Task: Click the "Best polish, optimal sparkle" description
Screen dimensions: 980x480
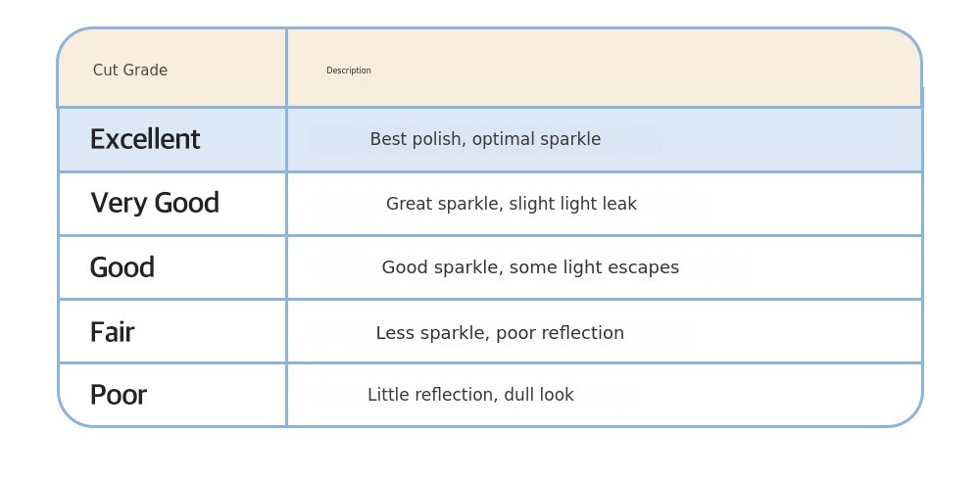Action: click(x=485, y=140)
